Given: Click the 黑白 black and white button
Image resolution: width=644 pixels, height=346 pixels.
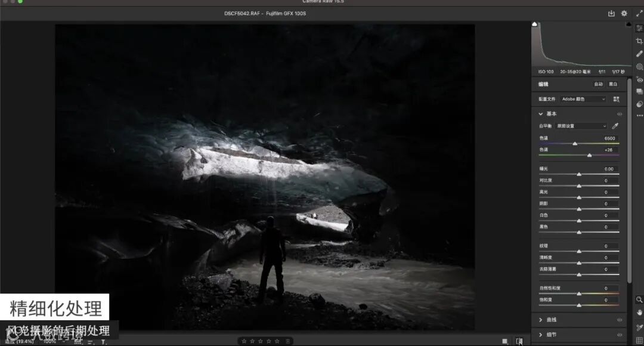Looking at the screenshot, I should 613,84.
